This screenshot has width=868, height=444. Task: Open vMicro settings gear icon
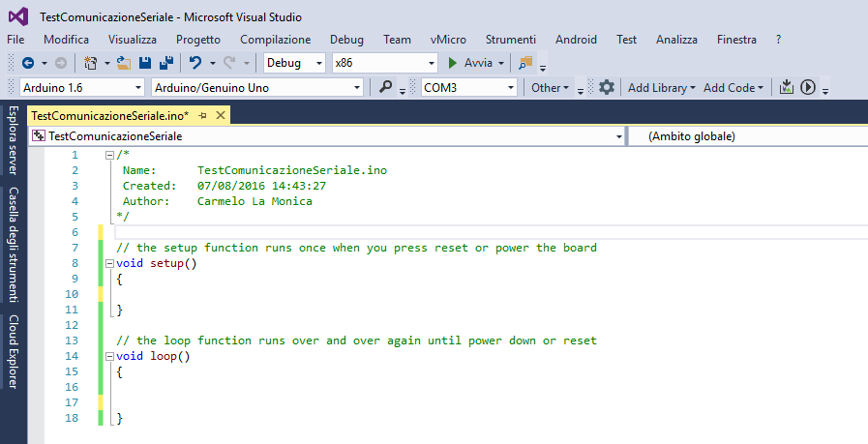(607, 87)
